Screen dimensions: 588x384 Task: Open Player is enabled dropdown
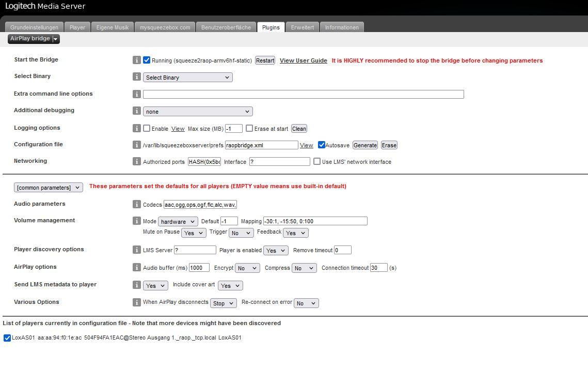click(x=276, y=250)
